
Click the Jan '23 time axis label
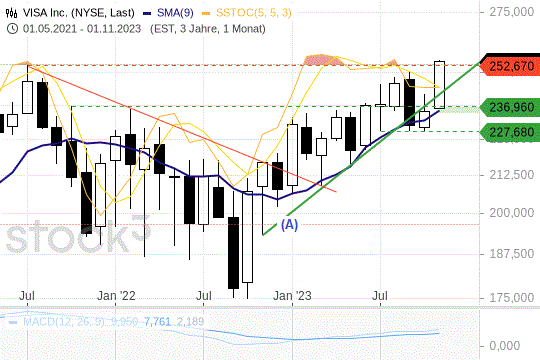point(292,296)
